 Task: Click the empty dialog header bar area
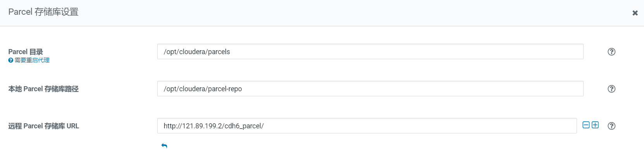pos(349,13)
